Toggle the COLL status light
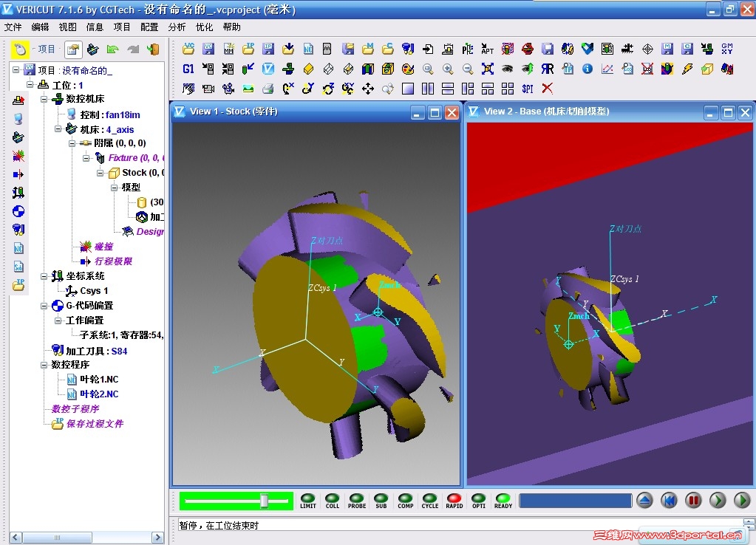The height and width of the screenshot is (545, 756). (333, 500)
